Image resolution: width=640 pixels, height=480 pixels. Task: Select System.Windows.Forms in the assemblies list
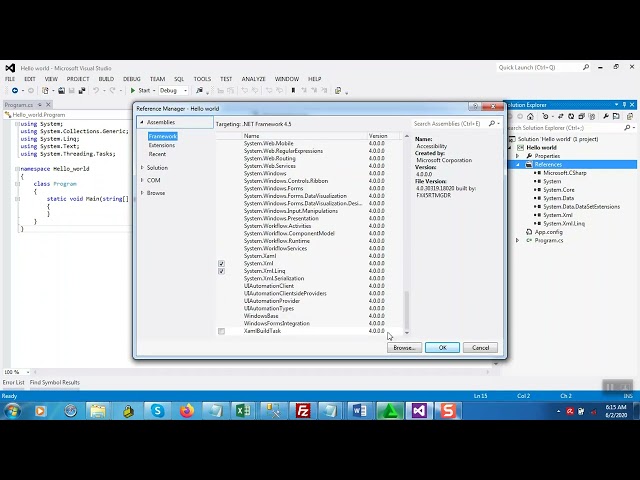point(310,189)
